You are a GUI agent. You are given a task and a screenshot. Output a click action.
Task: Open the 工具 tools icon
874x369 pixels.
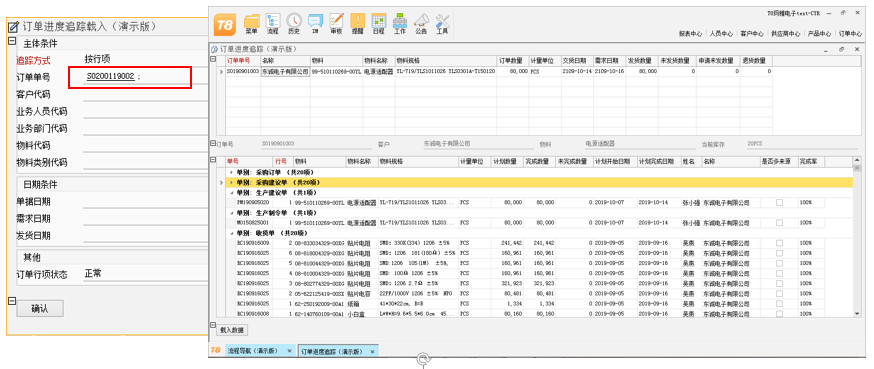[x=442, y=23]
